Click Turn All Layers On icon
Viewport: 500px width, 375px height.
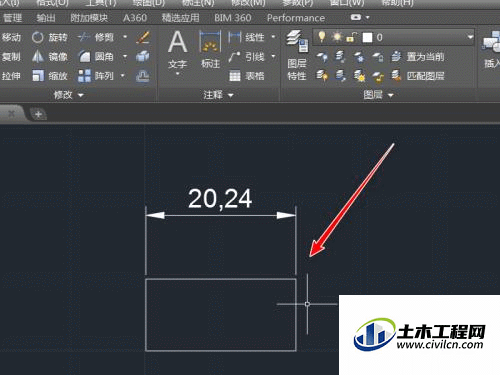322,76
